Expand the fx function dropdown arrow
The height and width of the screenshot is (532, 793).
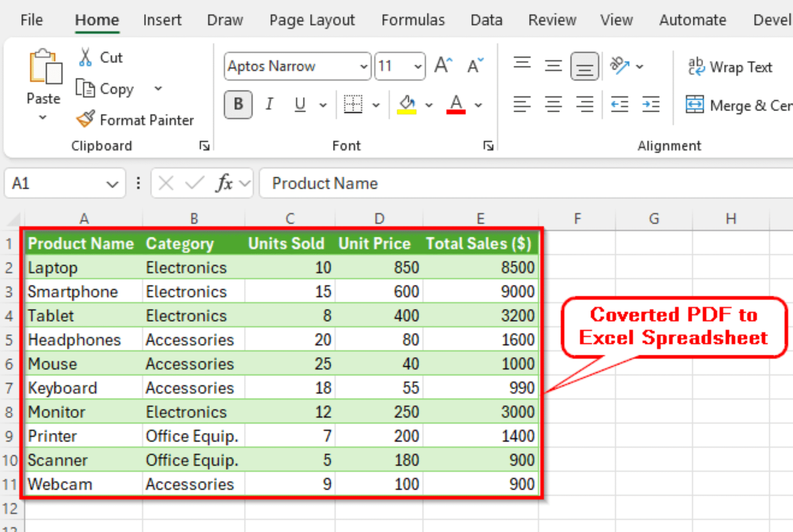pos(245,183)
